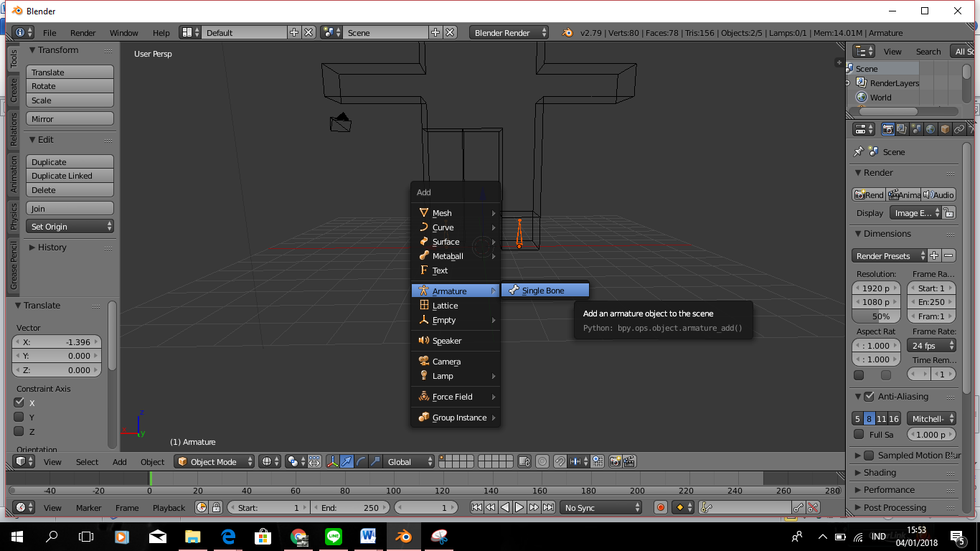Viewport: 980px width, 551px height.
Task: Click the add render preset plus icon
Action: pyautogui.click(x=934, y=256)
